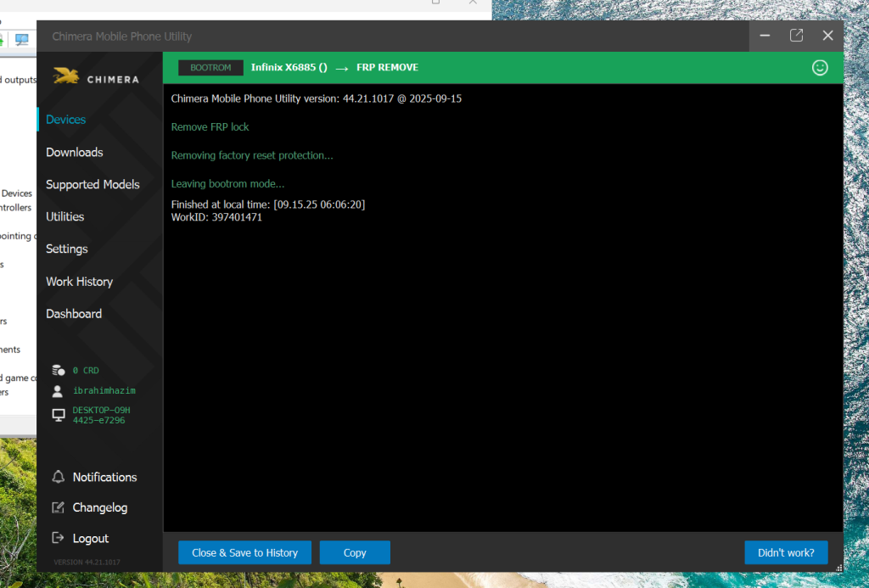869x588 pixels.
Task: Click the WorkID: 397401471 line
Action: click(x=216, y=217)
